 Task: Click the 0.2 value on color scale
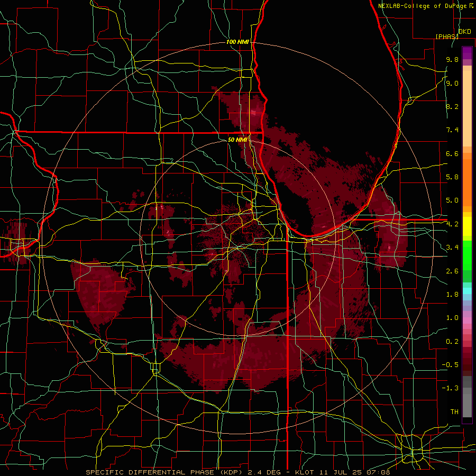[452, 342]
